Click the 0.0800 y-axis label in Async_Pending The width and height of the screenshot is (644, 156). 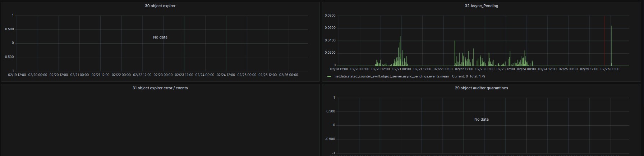(x=330, y=15)
